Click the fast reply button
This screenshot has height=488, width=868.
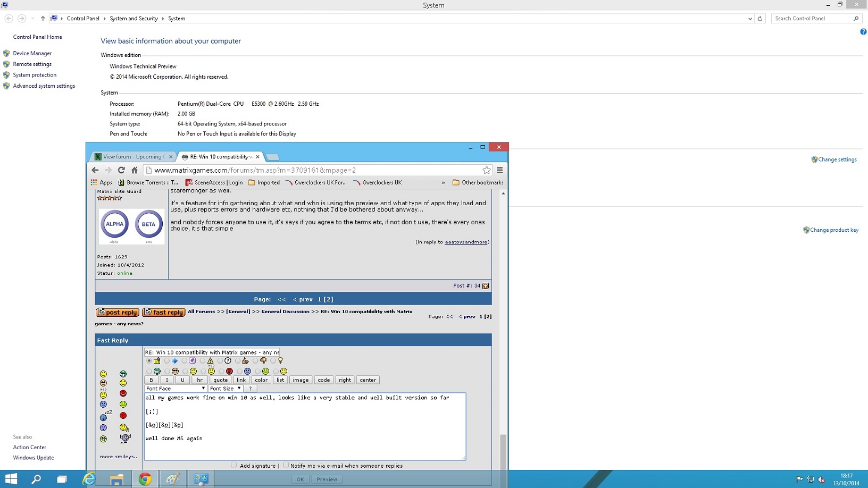click(x=164, y=313)
